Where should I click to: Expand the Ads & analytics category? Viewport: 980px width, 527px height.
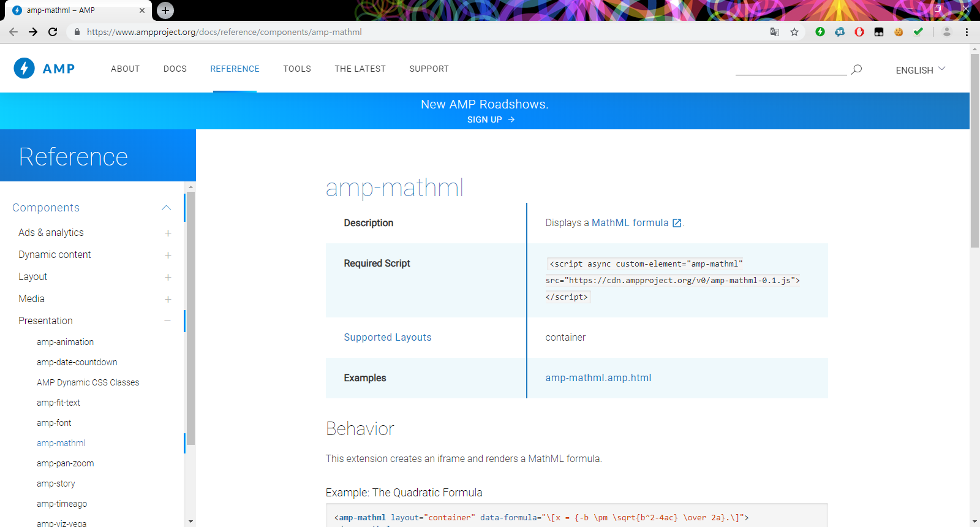(168, 233)
